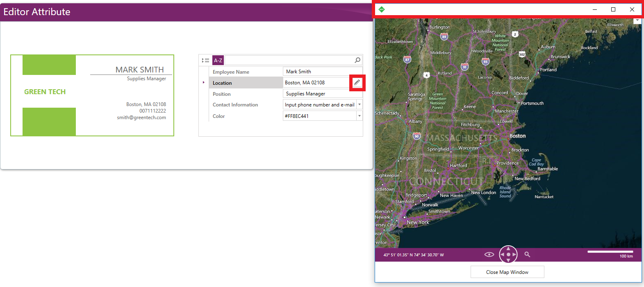Click New York on the map
The width and height of the screenshot is (644, 287).
[x=418, y=222]
